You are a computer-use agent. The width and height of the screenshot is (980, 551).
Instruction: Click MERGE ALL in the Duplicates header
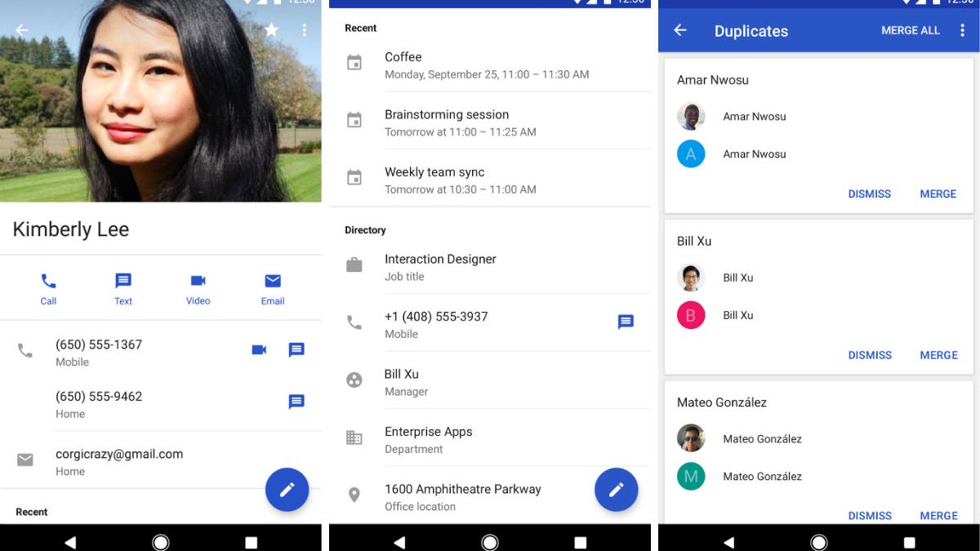[910, 30]
